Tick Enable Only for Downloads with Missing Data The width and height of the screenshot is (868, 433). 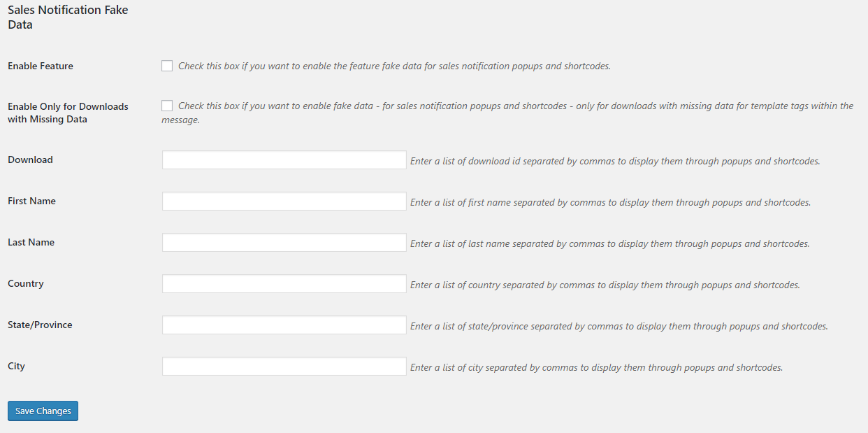pyautogui.click(x=167, y=106)
